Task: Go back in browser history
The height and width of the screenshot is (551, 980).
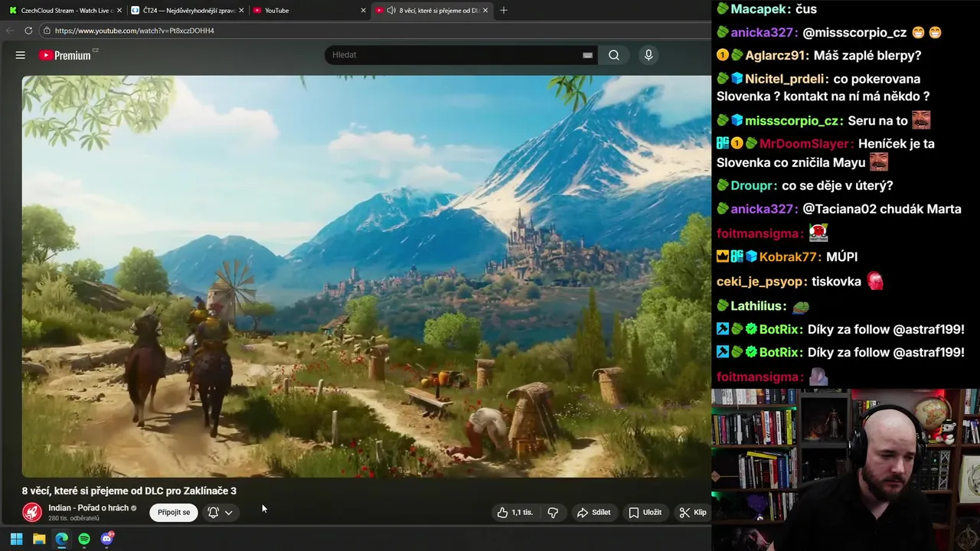Action: click(10, 31)
